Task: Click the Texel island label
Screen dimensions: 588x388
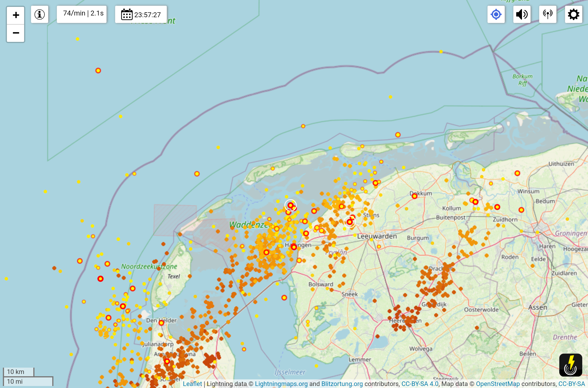Action: coord(174,276)
